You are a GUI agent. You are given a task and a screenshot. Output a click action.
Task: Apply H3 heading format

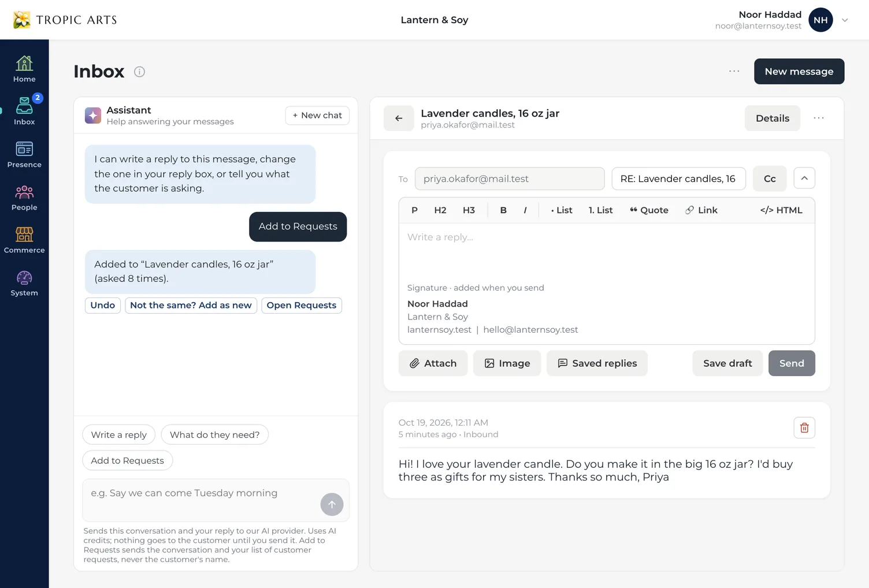tap(469, 210)
